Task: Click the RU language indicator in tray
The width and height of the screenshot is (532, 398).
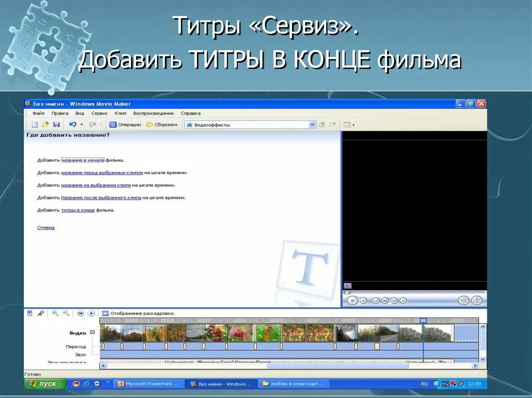Action: point(424,384)
